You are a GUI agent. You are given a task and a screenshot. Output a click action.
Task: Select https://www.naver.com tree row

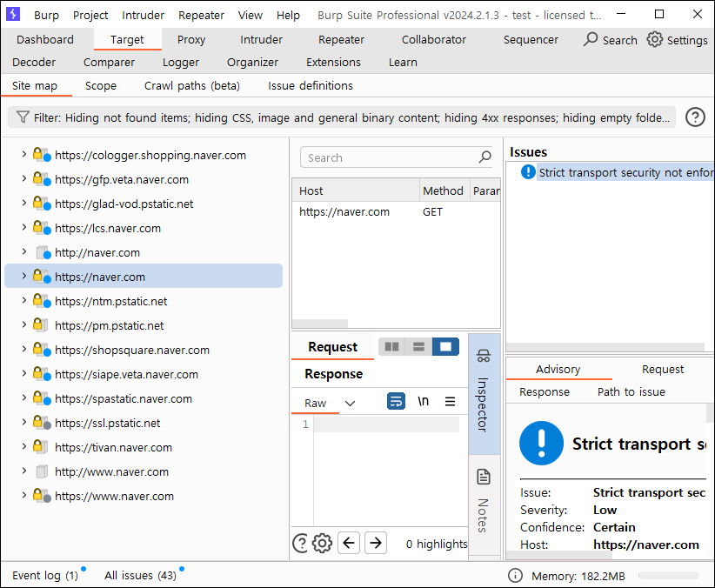coord(144,496)
